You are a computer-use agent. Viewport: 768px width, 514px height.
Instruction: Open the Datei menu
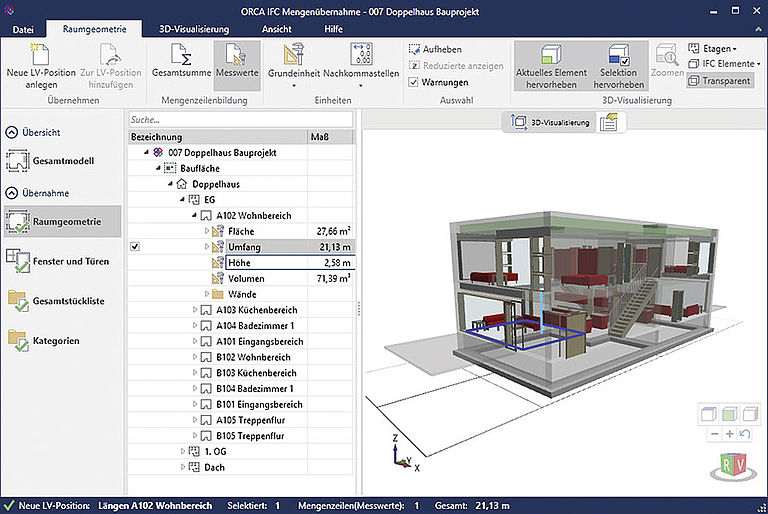click(23, 29)
